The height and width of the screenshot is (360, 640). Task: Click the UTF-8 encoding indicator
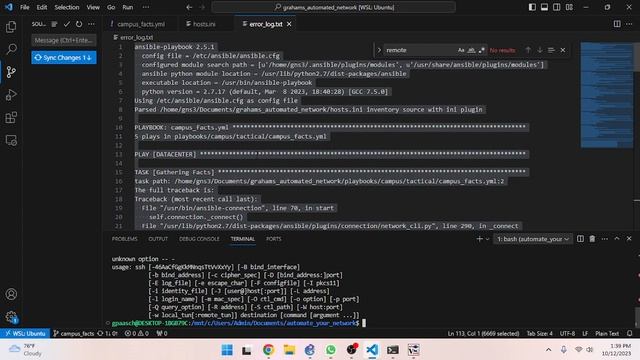tap(567, 333)
